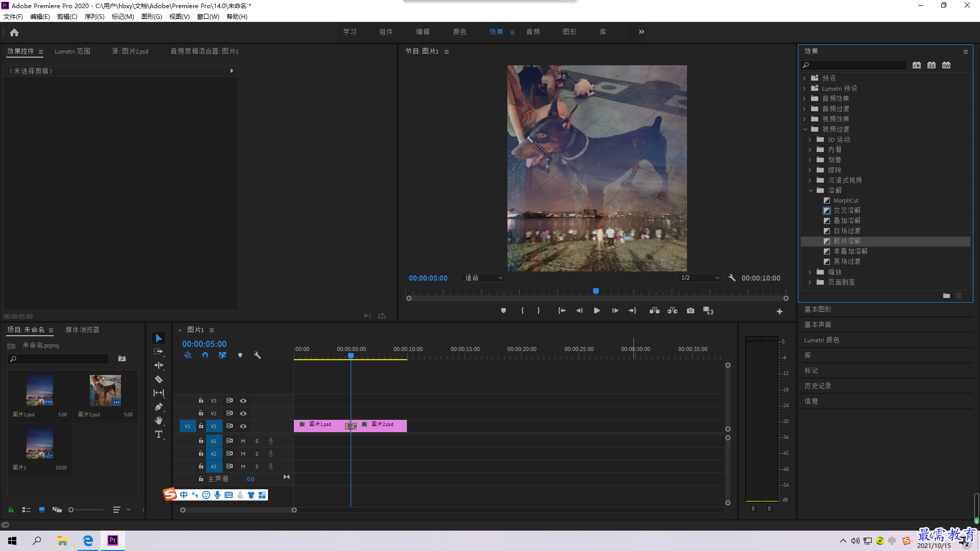Toggle V3 track output eye
The width and height of the screenshot is (980, 551).
(x=243, y=401)
